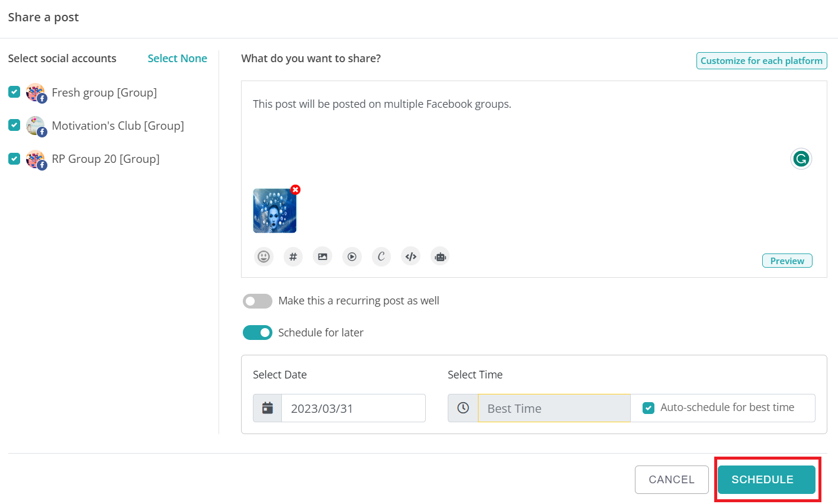
Task: Open Customize for each platform
Action: [761, 60]
